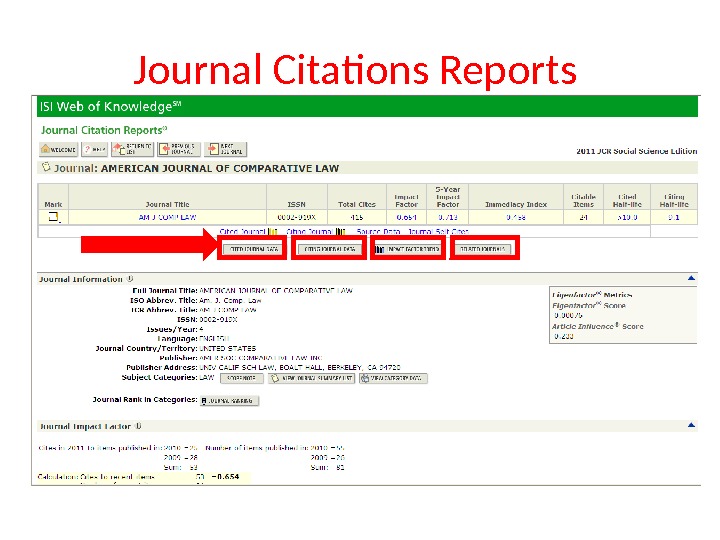Screen dimensions: 720x540
Task: Click the Journal Title column header
Action: (x=167, y=204)
